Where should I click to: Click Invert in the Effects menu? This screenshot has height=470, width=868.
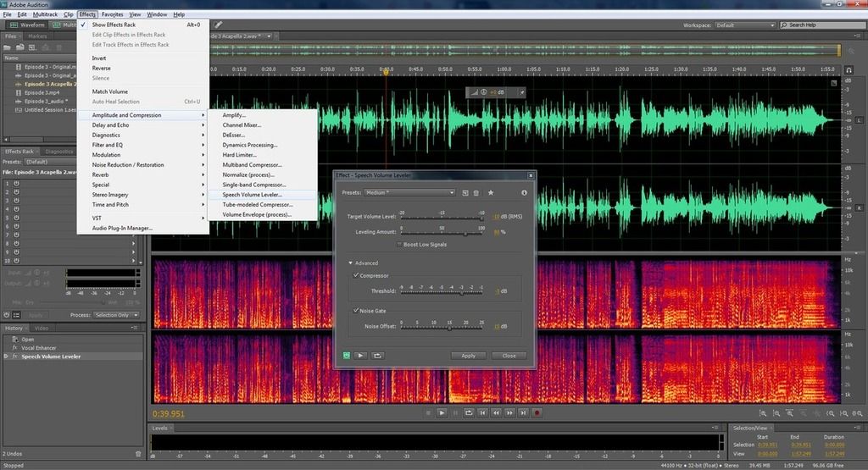click(142, 58)
